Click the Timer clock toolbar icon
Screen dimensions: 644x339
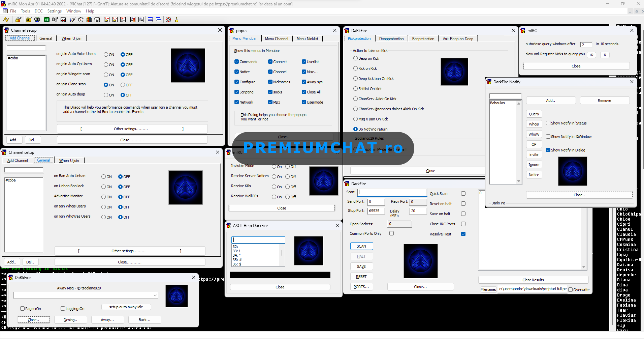(81, 20)
